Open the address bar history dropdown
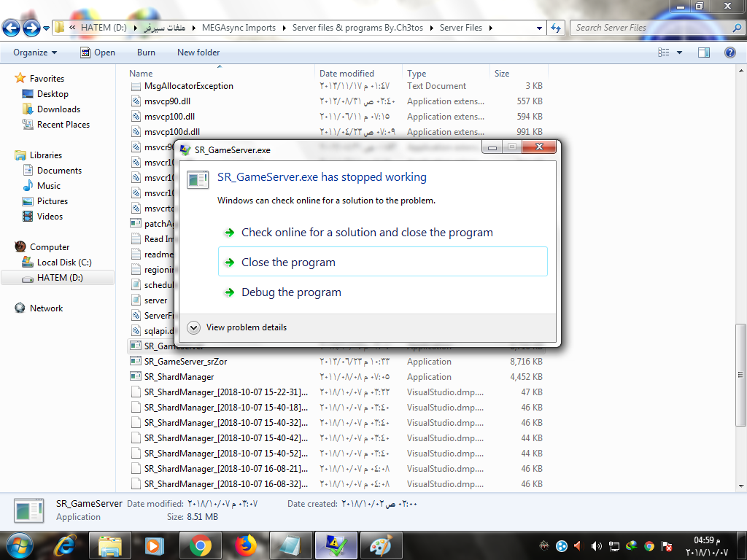Image resolution: width=747 pixels, height=560 pixels. click(x=539, y=28)
